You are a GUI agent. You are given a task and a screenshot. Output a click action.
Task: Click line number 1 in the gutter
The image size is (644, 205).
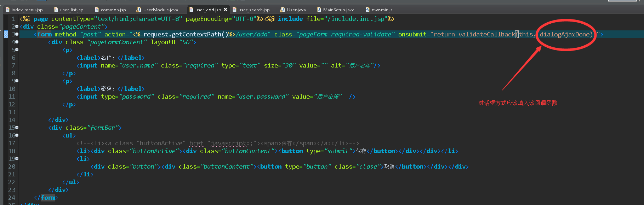click(x=13, y=19)
